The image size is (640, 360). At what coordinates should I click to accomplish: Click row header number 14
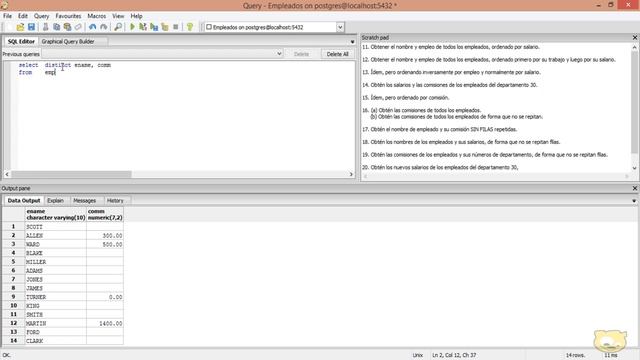pyautogui.click(x=13, y=341)
